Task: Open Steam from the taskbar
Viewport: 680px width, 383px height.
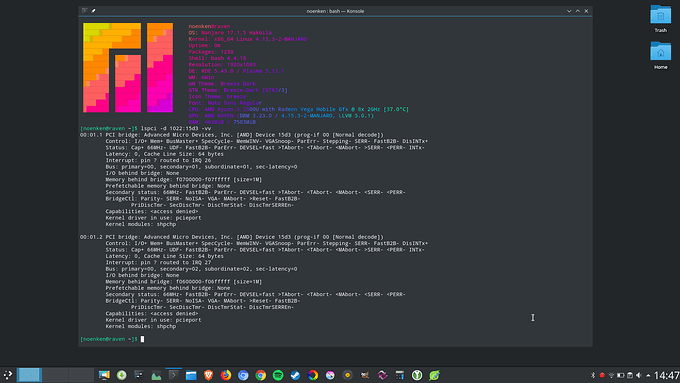Action: click(x=295, y=375)
